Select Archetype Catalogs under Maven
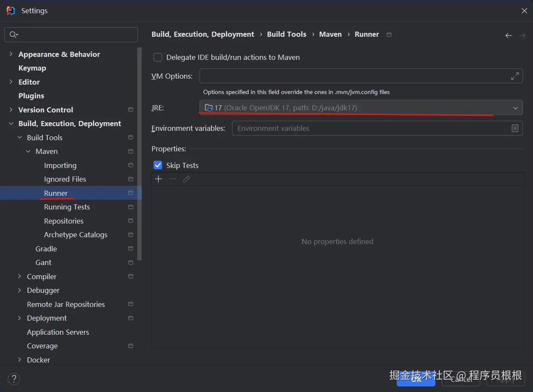 pos(76,235)
